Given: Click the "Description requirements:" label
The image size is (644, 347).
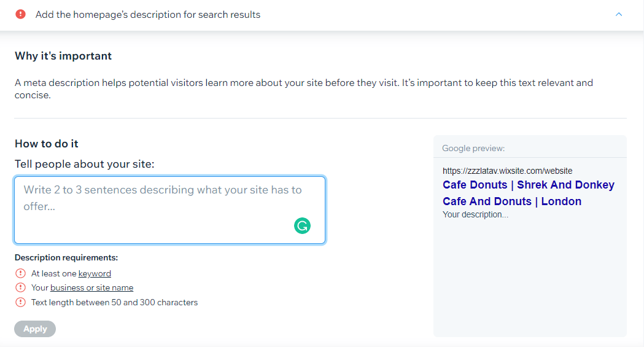Looking at the screenshot, I should (x=66, y=257).
